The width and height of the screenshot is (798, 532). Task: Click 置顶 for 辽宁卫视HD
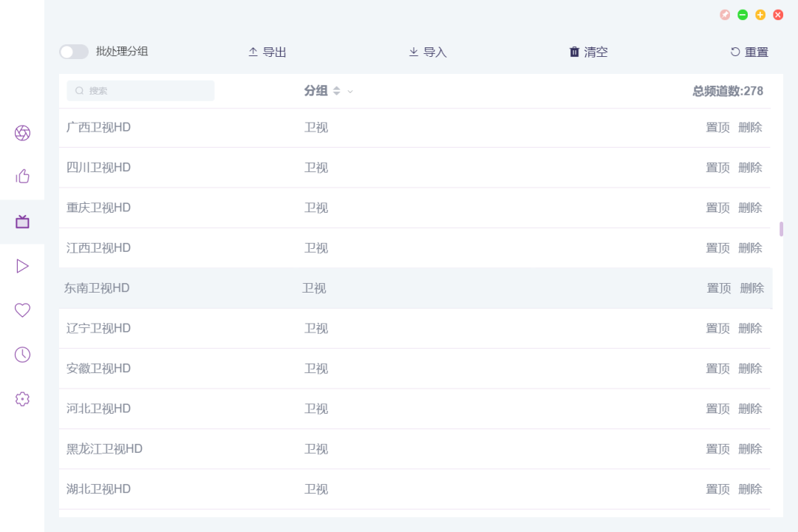[717, 328]
